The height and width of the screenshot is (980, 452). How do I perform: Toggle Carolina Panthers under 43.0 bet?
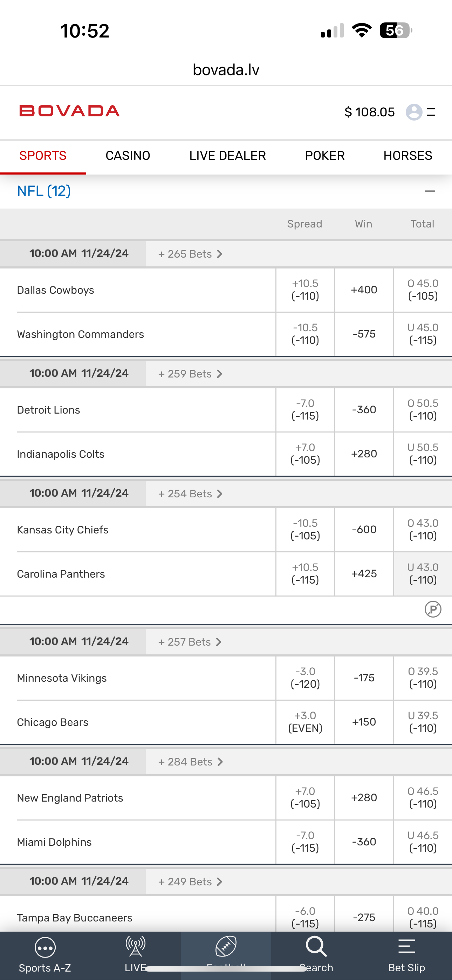point(423,574)
